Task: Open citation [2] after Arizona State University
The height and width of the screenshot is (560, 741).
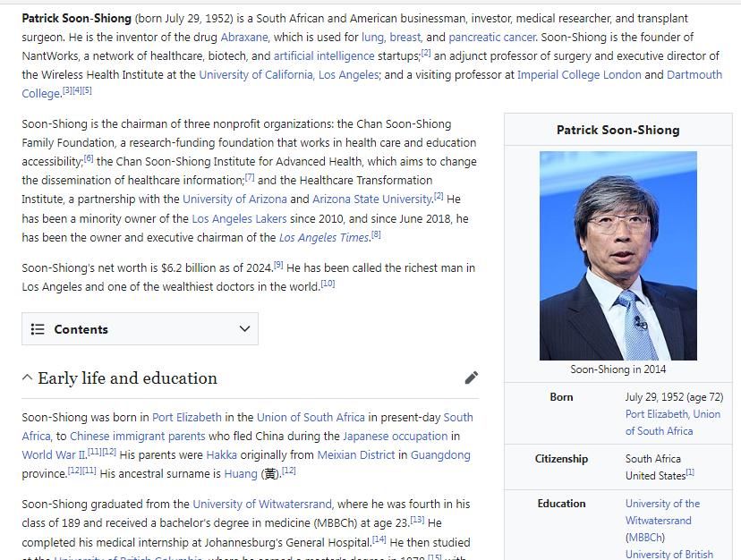Action: click(439, 196)
